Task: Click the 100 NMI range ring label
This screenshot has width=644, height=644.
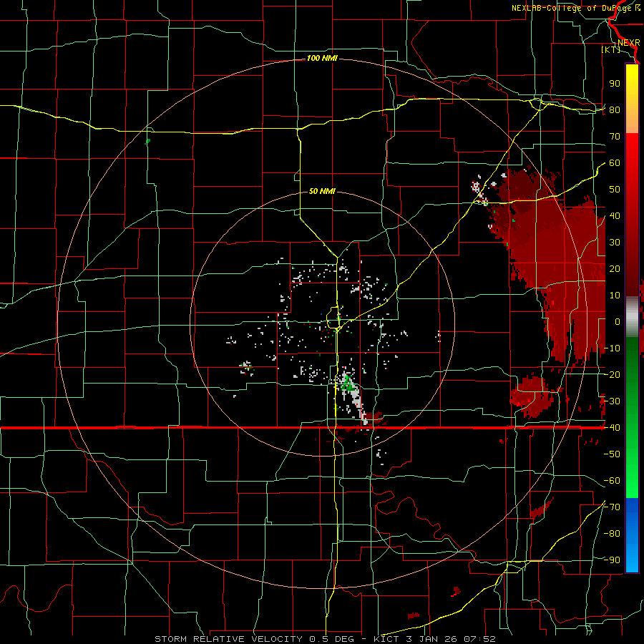Action: [322, 59]
